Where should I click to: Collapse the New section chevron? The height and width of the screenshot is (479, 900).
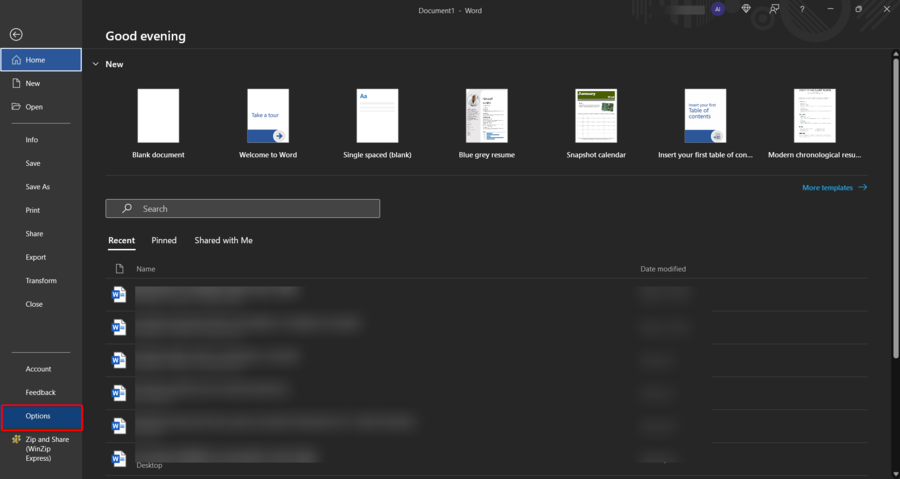[x=95, y=64]
